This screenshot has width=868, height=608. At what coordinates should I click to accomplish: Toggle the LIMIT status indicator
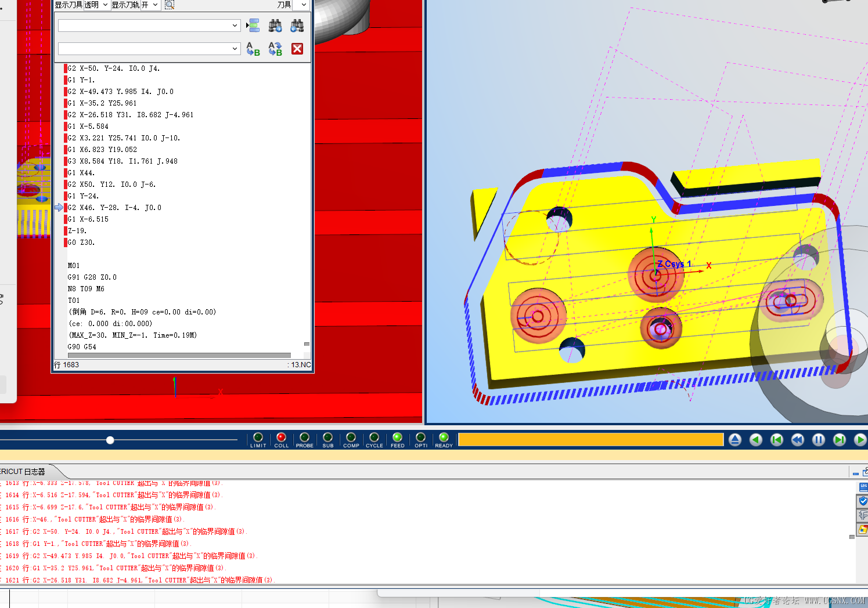coord(258,437)
